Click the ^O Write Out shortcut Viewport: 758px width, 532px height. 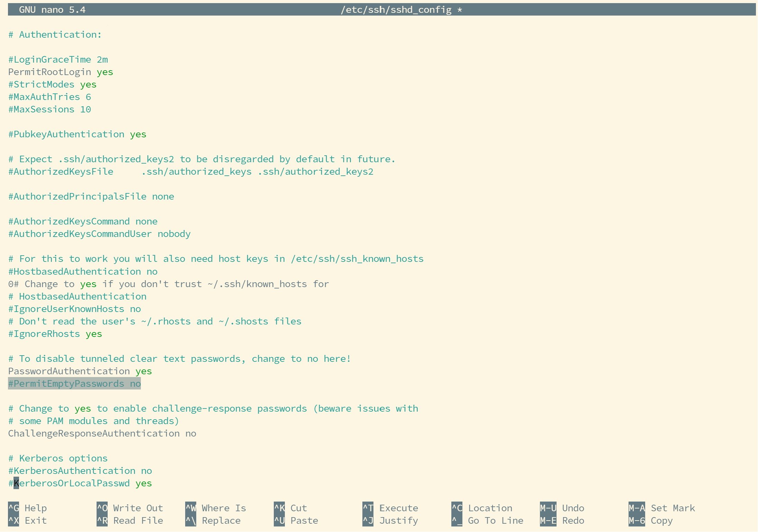(x=130, y=508)
